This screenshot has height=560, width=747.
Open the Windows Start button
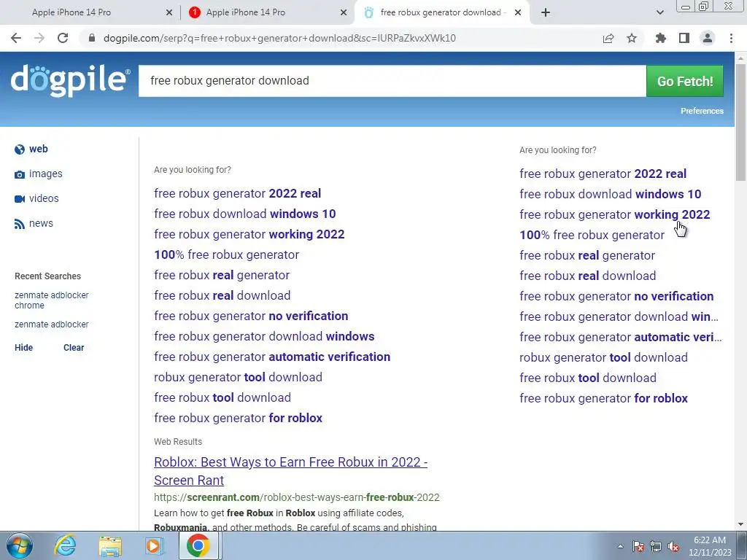click(x=19, y=545)
